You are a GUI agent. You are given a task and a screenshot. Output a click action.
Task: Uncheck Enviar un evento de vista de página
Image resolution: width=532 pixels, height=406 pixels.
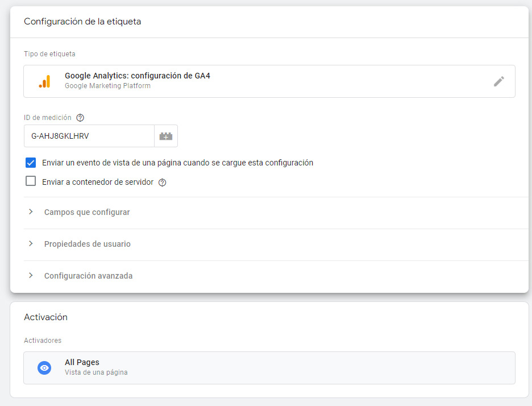pos(31,163)
